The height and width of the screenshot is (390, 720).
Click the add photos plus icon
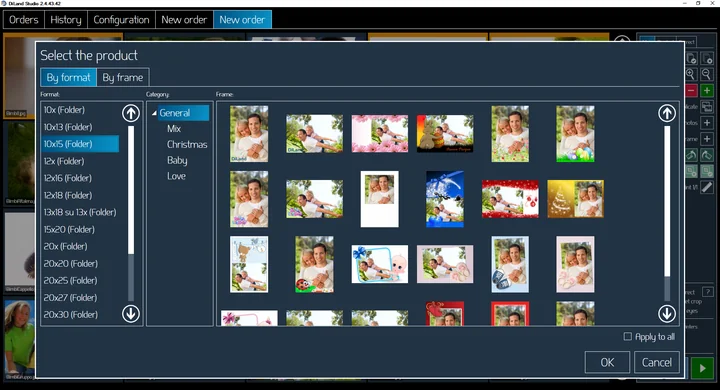pos(707,123)
